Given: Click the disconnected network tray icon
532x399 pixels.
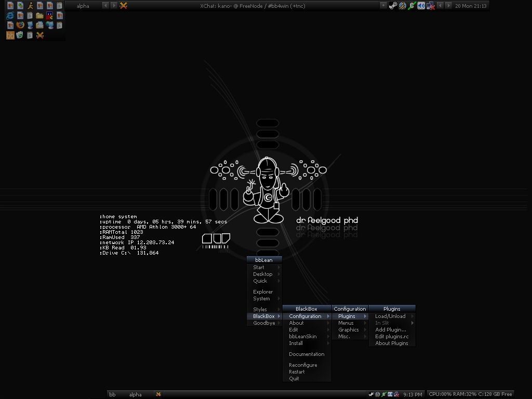Looking at the screenshot, I should pos(431,6).
